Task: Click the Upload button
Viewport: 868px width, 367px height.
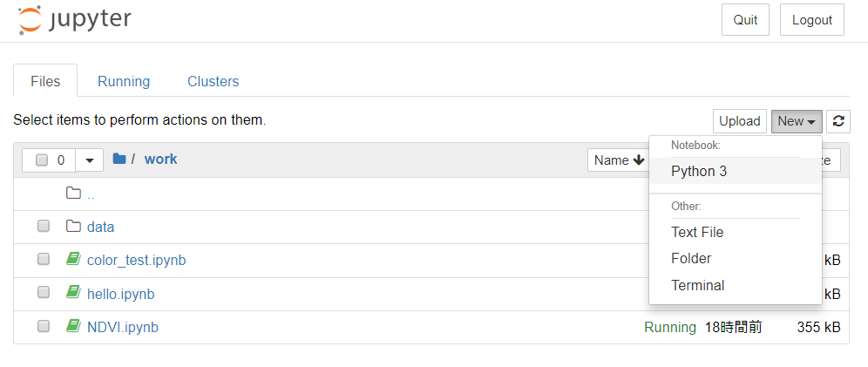Action: tap(740, 121)
